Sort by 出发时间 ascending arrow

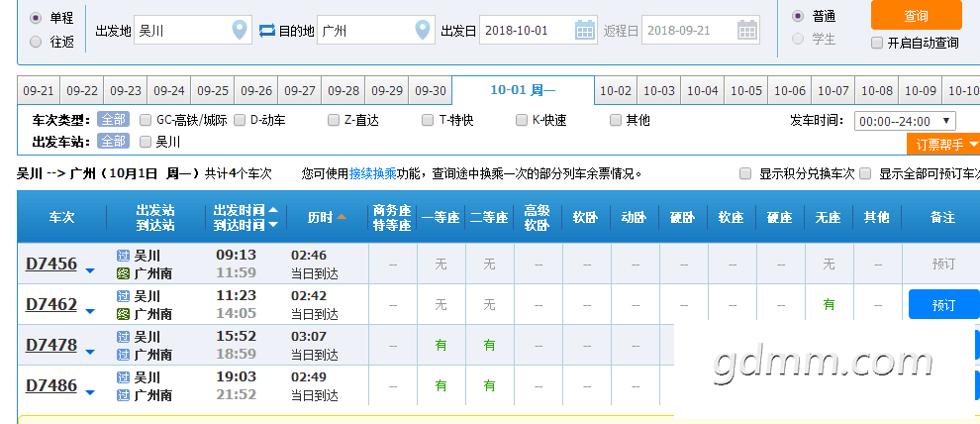[273, 210]
